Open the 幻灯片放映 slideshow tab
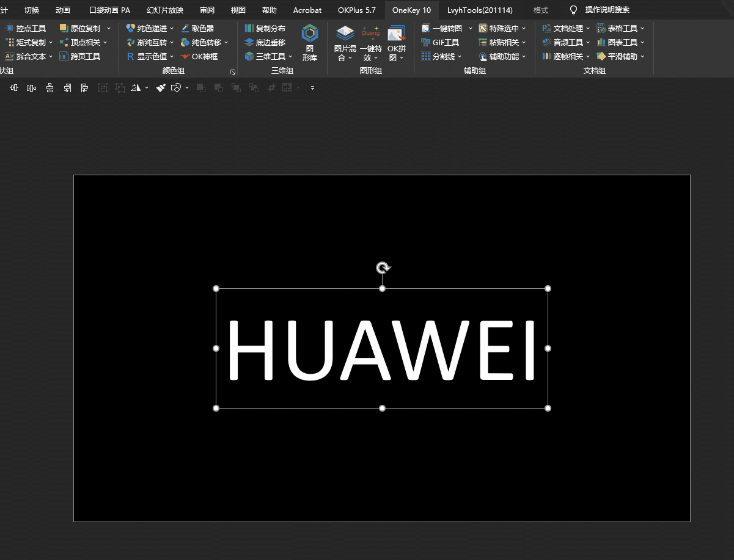 (165, 10)
